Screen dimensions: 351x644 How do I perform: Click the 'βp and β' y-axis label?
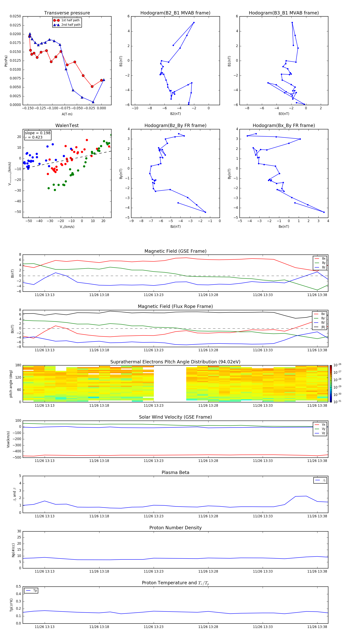click(x=14, y=494)
